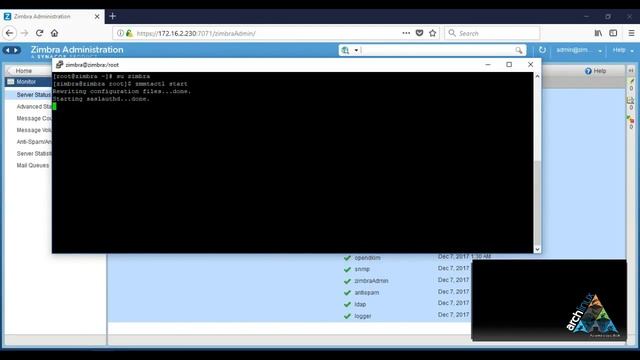The width and height of the screenshot is (640, 360).
Task: Run the Zimbra search magnifier
Action: pyautogui.click(x=519, y=50)
